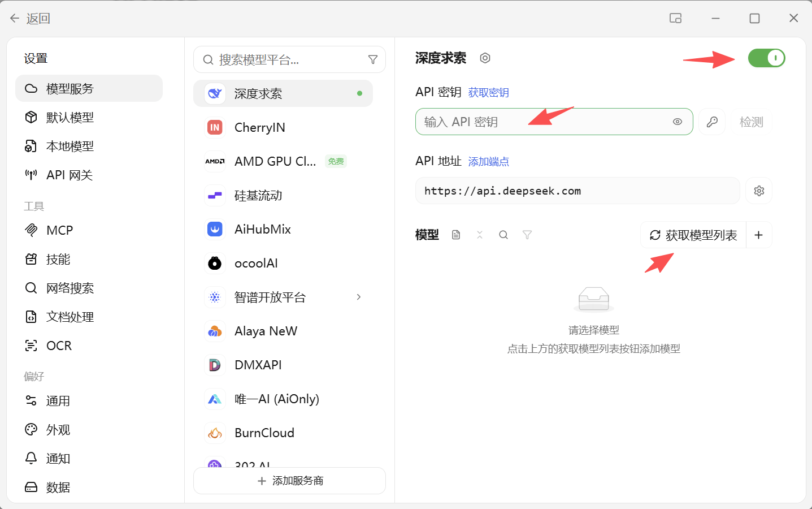Open the API 网关 settings section
The width and height of the screenshot is (812, 509).
(89, 175)
